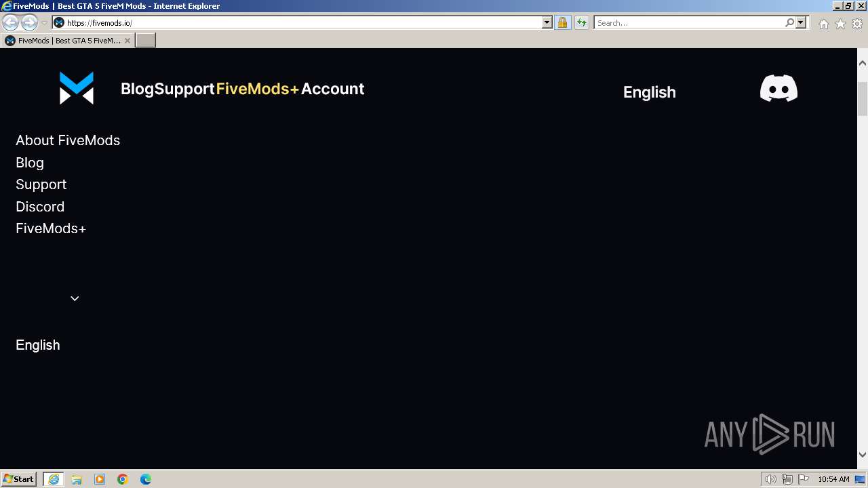The width and height of the screenshot is (868, 488).
Task: Open volume control in system tray
Action: coord(771,479)
